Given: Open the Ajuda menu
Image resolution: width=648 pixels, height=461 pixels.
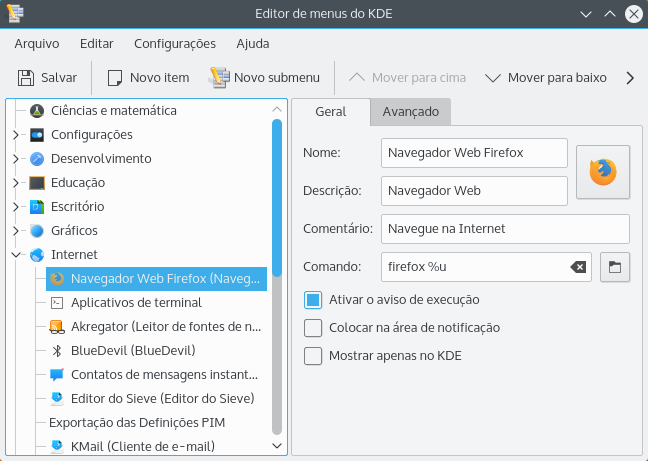Looking at the screenshot, I should pos(252,43).
